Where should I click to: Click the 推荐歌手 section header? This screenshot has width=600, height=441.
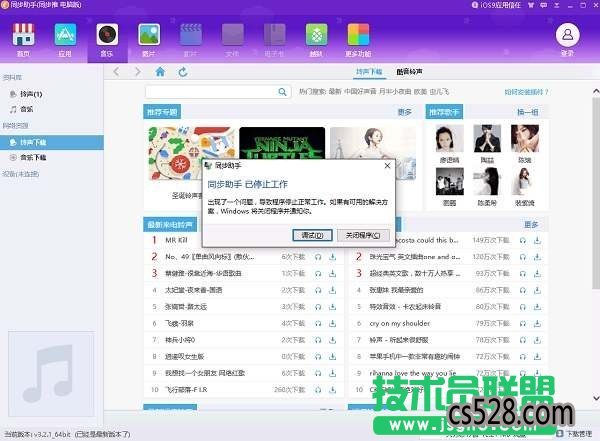coord(444,112)
